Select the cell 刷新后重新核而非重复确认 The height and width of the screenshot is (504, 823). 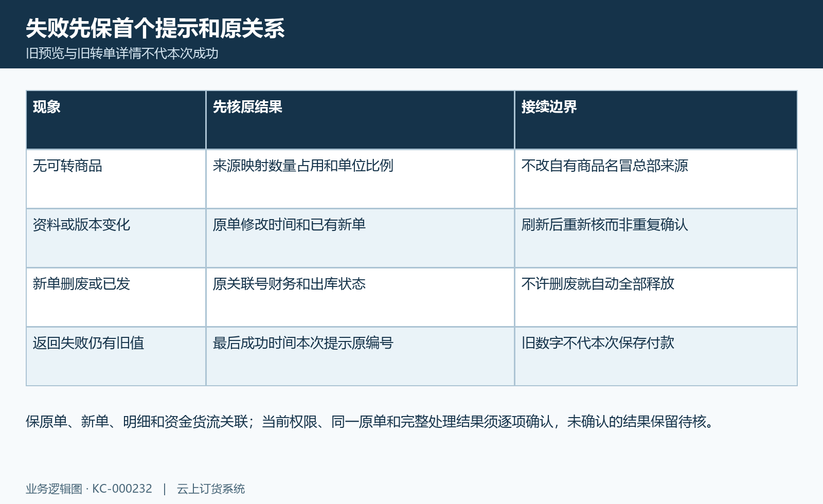(656, 238)
